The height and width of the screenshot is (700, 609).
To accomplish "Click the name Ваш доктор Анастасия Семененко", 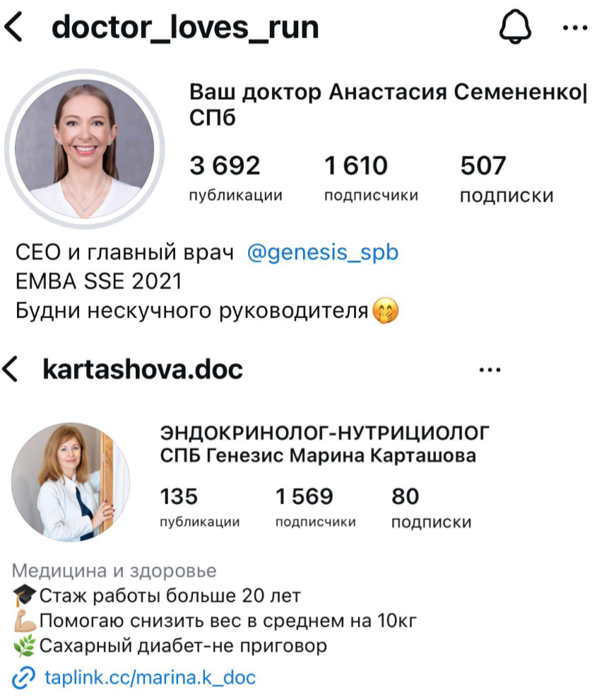I will tap(388, 105).
